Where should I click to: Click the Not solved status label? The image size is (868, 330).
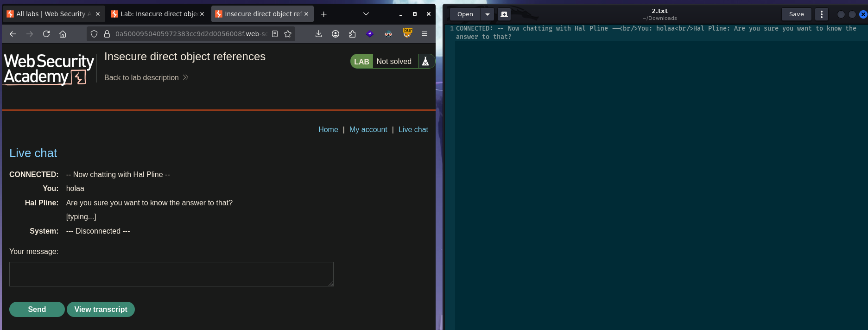pyautogui.click(x=394, y=61)
